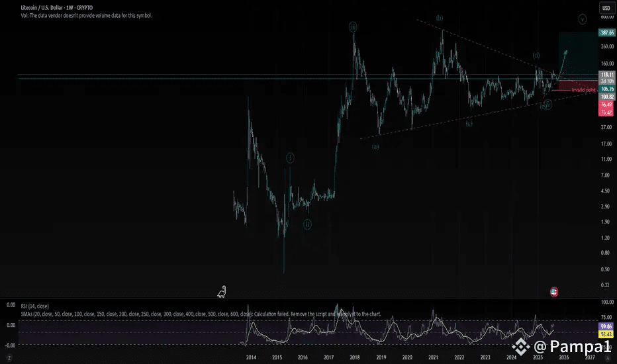Click the 53.43 RSI average value label

(606, 334)
